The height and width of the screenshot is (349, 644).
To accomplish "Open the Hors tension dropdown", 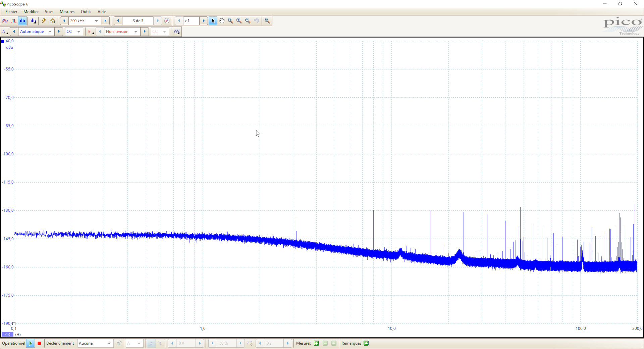I will click(x=122, y=32).
